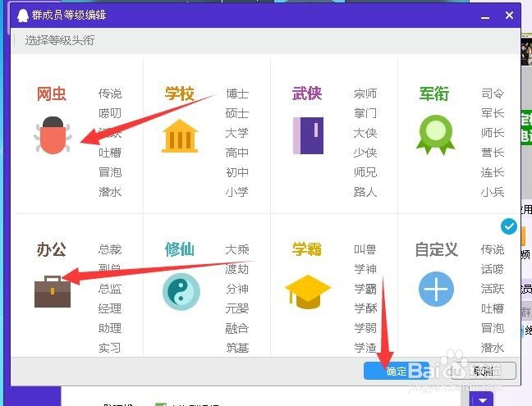Click 学渣 under 学霸
Screen dimensions: 532x406
365,348
